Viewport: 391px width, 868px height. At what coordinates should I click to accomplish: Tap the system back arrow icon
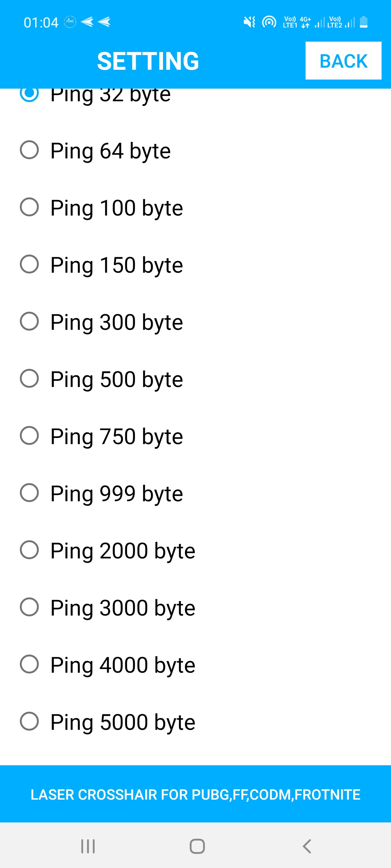pyautogui.click(x=307, y=846)
